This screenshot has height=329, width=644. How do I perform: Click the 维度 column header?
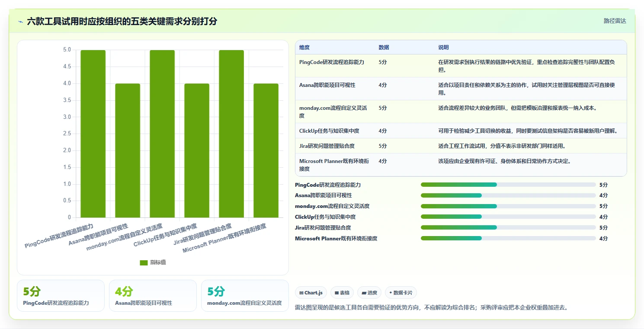pos(304,48)
